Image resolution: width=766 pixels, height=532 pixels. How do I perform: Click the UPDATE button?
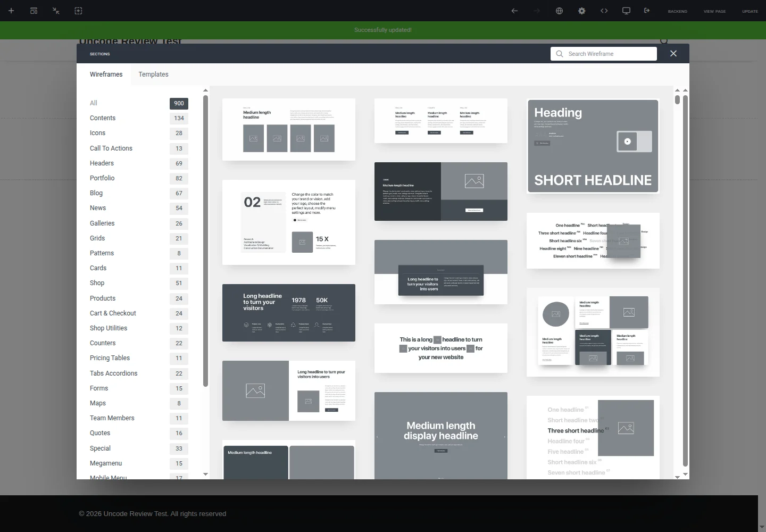(750, 11)
